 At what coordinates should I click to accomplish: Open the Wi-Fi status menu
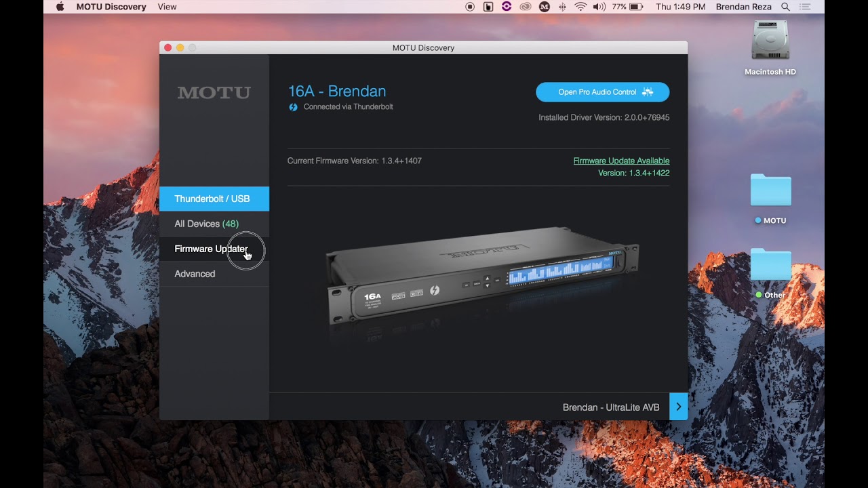[580, 7]
